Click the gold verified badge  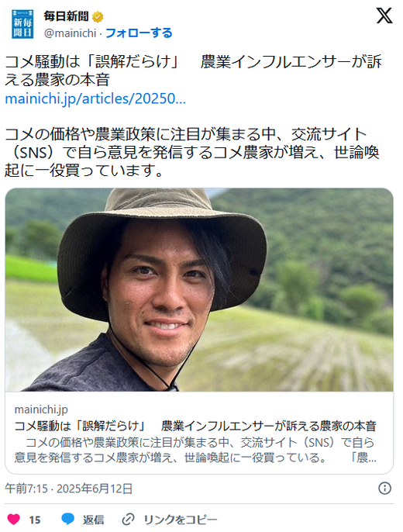point(98,16)
